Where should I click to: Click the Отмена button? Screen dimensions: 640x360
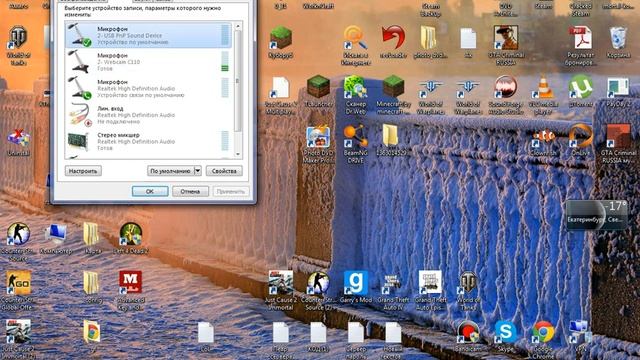(190, 191)
